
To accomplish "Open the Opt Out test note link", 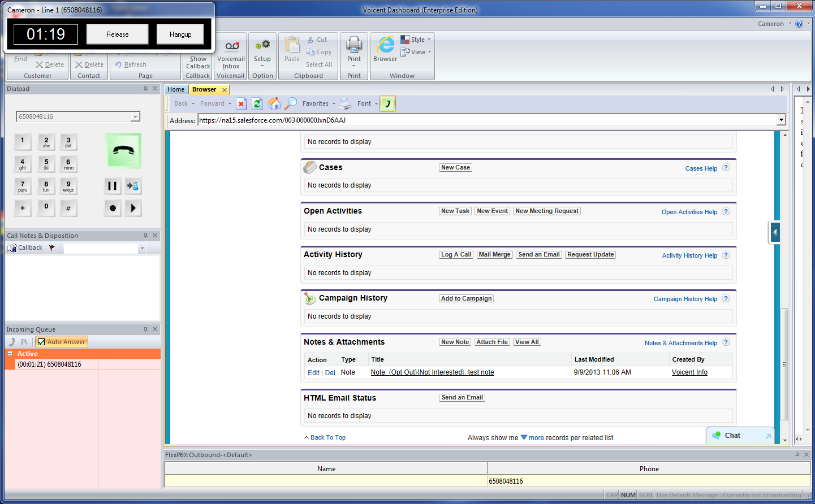I will [x=432, y=372].
